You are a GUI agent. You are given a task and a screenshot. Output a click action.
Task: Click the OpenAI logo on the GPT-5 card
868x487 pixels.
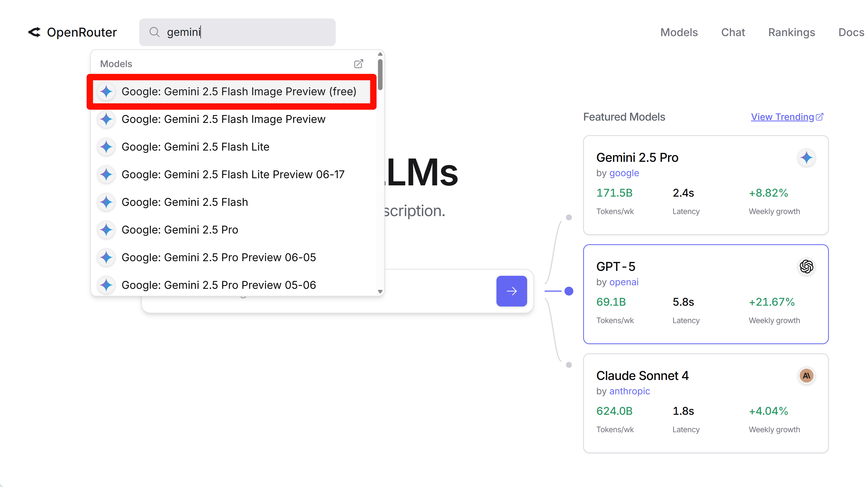point(806,267)
